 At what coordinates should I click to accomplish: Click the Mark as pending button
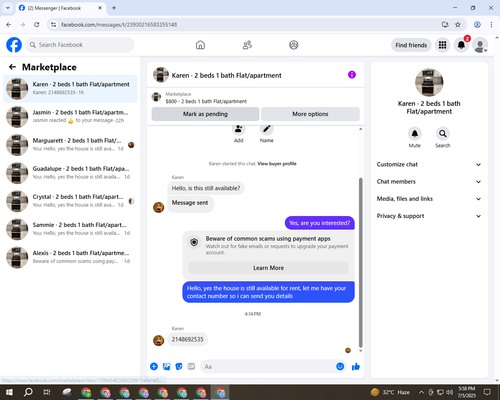[x=205, y=114]
